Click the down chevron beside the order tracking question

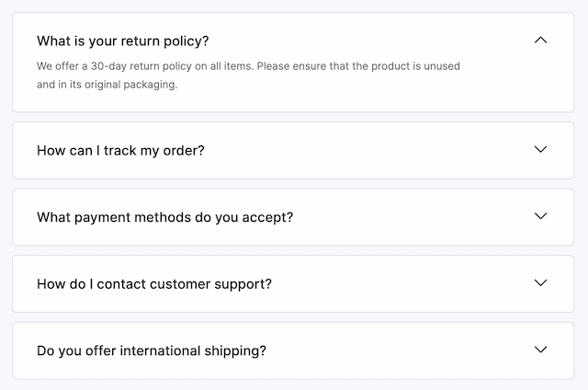click(540, 149)
